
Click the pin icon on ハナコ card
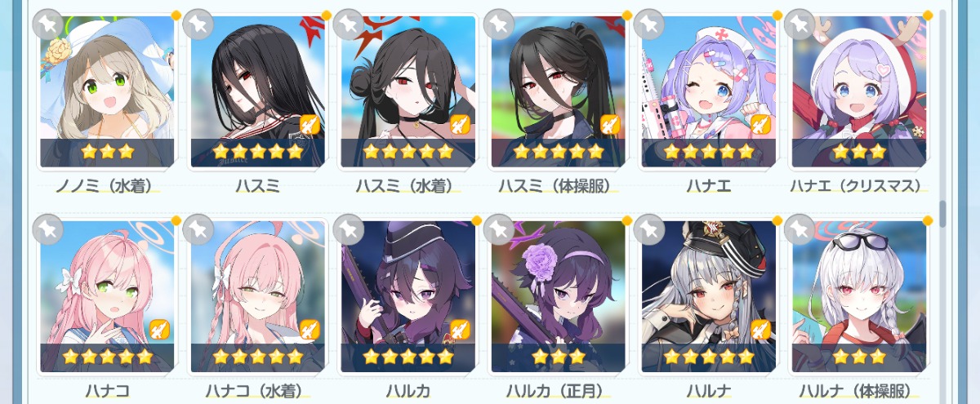tap(48, 230)
